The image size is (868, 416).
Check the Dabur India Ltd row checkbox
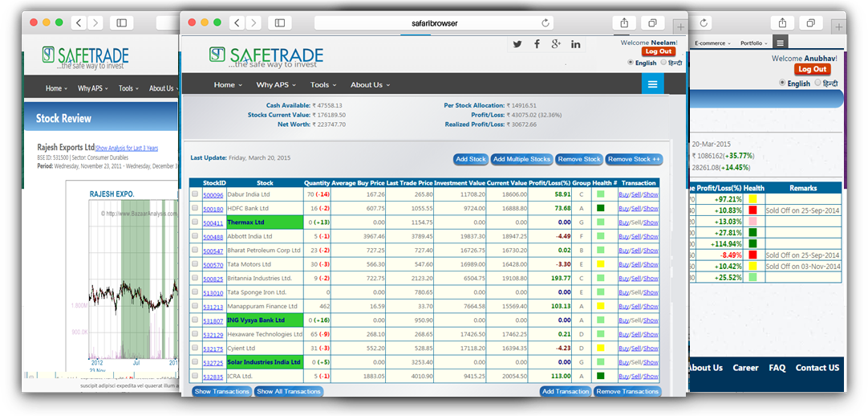coord(195,194)
